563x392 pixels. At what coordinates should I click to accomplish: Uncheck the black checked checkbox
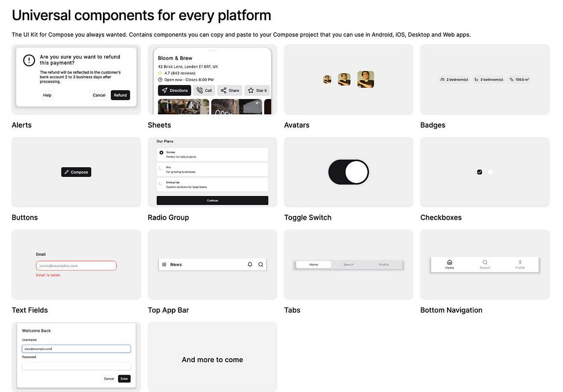(x=479, y=172)
